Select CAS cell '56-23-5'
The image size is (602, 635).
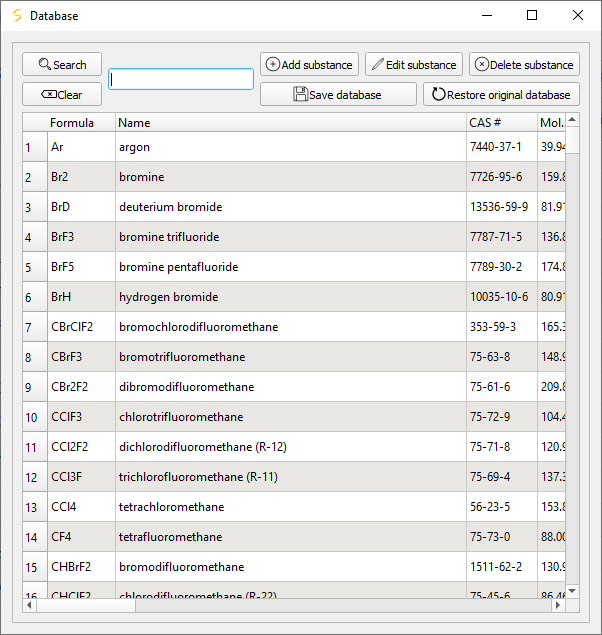502,507
